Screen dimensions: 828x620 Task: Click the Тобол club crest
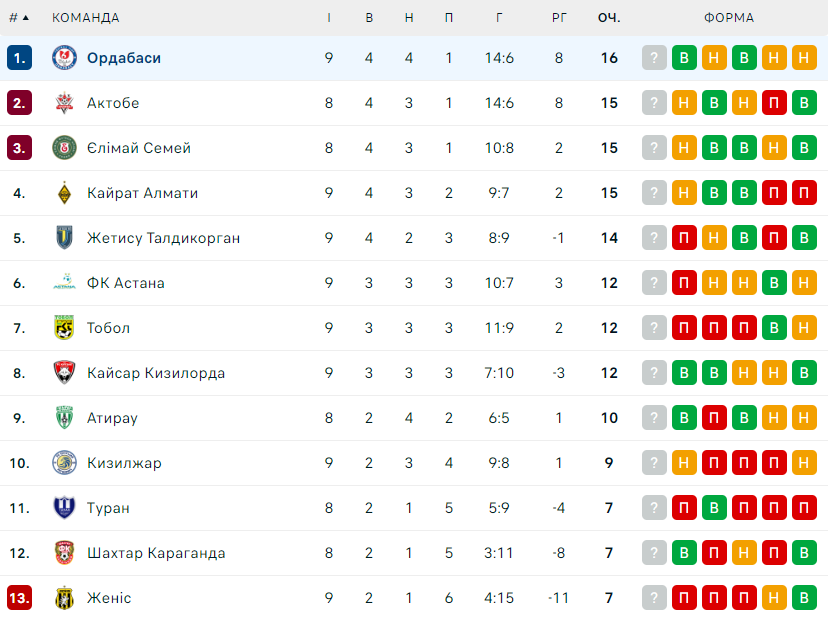point(64,328)
